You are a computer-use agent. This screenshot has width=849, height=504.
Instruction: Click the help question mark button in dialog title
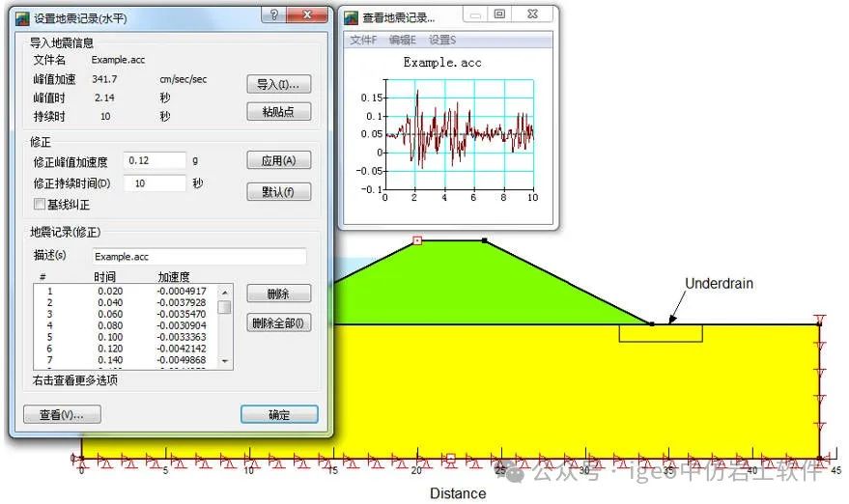coord(274,14)
